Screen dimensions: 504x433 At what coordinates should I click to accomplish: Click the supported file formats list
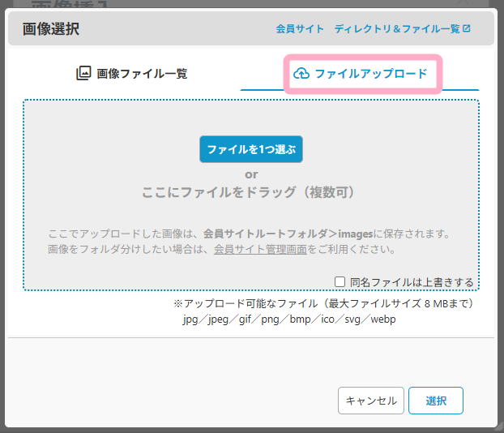click(x=289, y=319)
